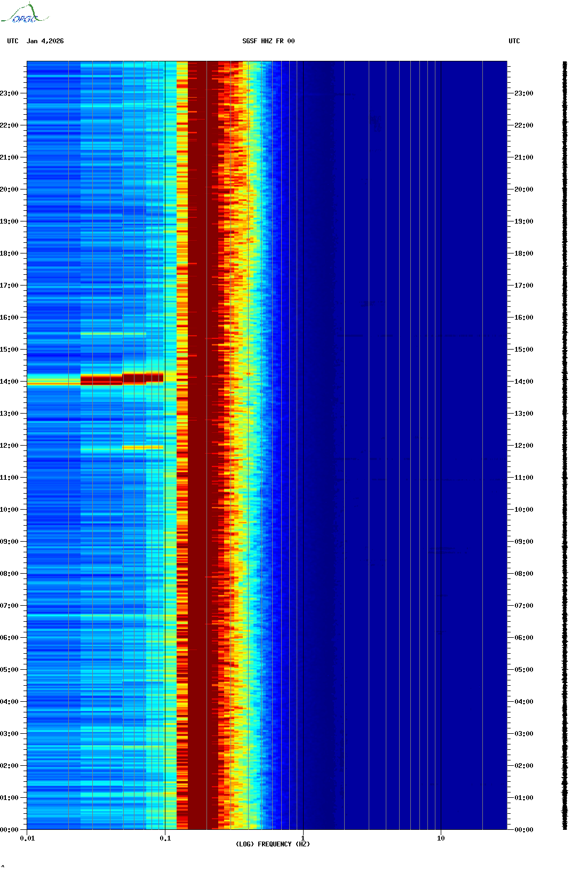
Task: Click the green and blue logo in the top-left corner
Action: click(x=24, y=14)
